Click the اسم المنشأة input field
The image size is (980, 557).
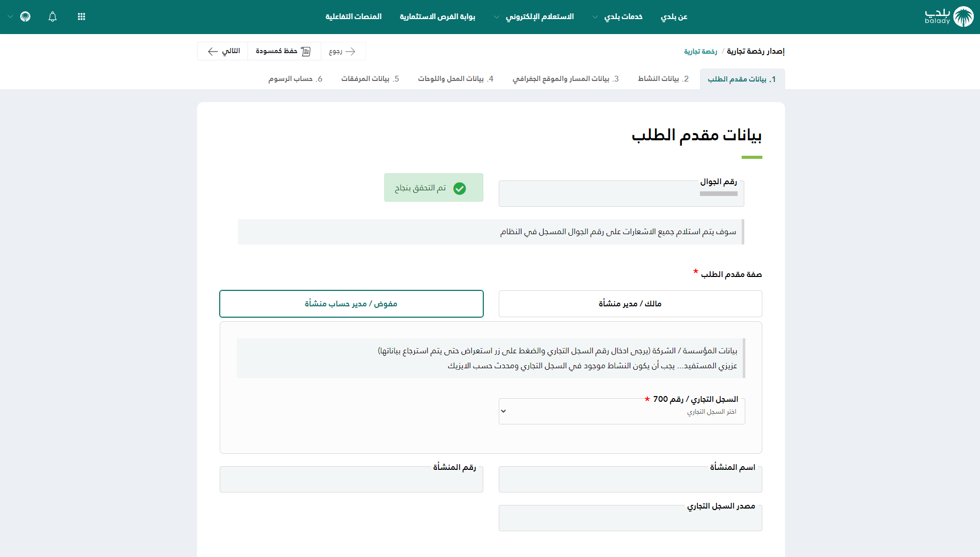click(630, 481)
